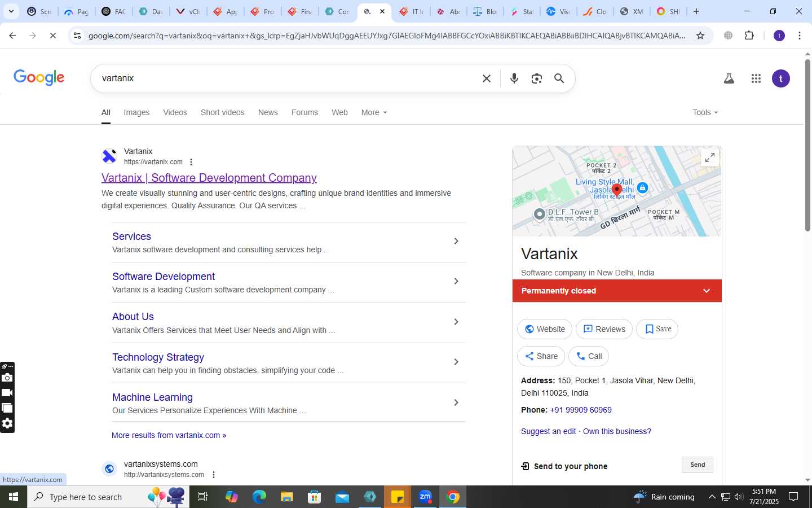The width and height of the screenshot is (812, 508).
Task: Open the Chrome extensions puzzle icon
Action: point(749,36)
